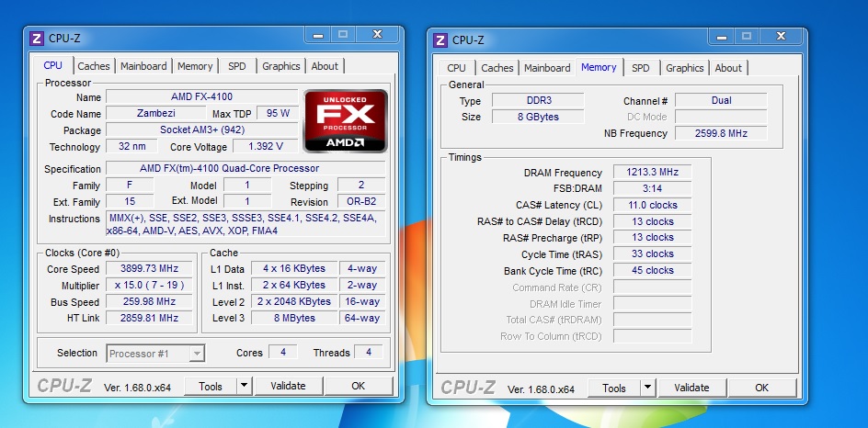This screenshot has height=428, width=868.
Task: Click OK in the right CPU-Z window
Action: point(761,388)
